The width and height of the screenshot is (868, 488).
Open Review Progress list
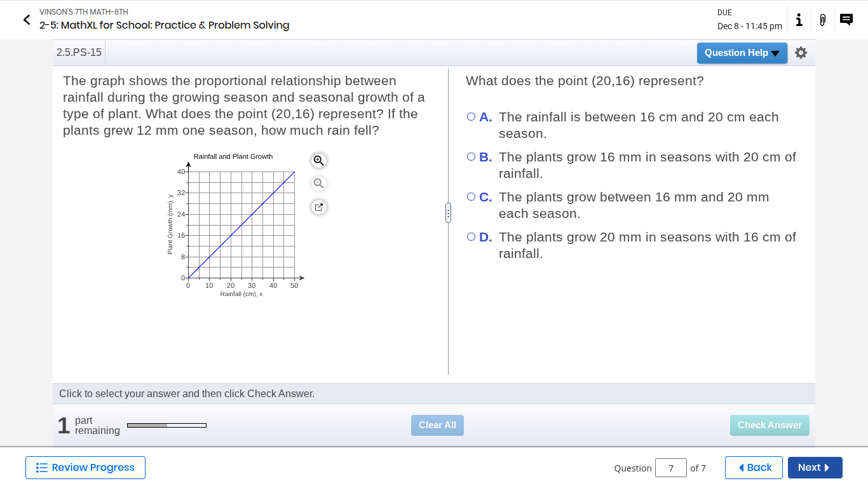click(x=85, y=468)
